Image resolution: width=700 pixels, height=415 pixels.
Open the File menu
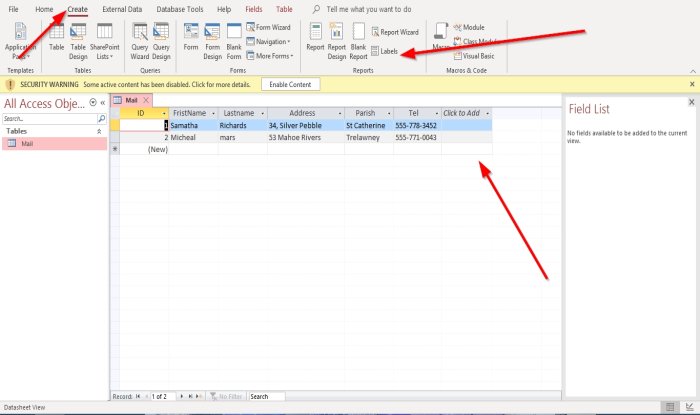(13, 9)
